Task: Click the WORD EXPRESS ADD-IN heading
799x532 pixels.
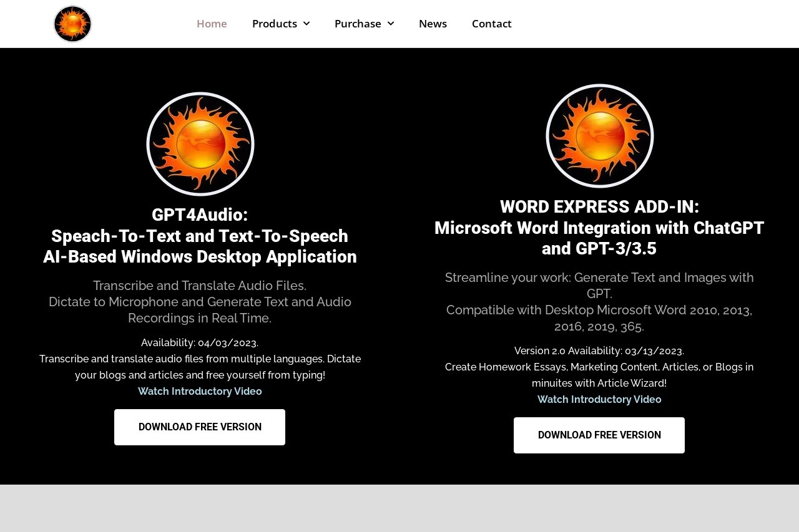Action: pyautogui.click(x=599, y=228)
